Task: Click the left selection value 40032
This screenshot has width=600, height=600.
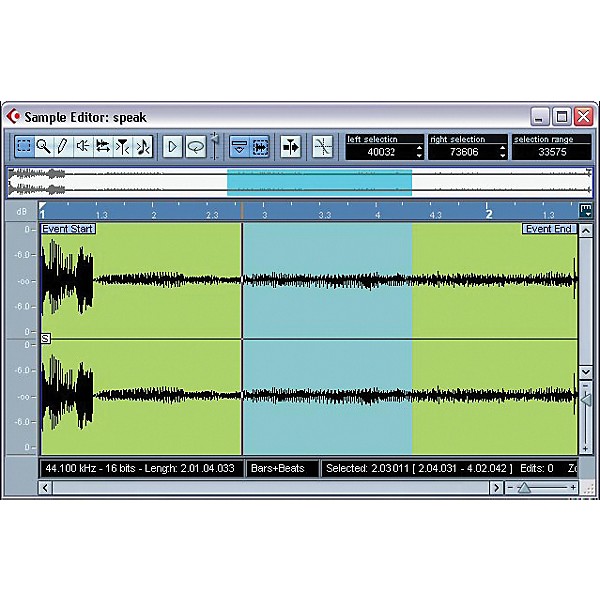Action: click(x=381, y=152)
